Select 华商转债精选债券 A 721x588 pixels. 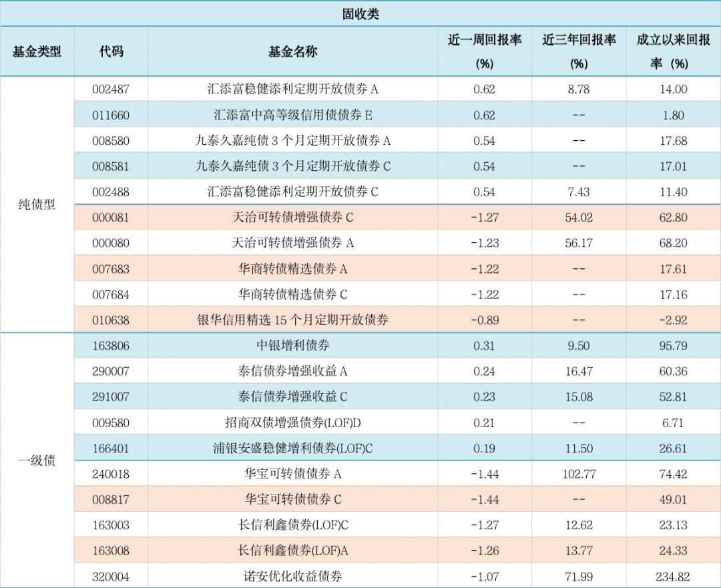click(x=293, y=268)
